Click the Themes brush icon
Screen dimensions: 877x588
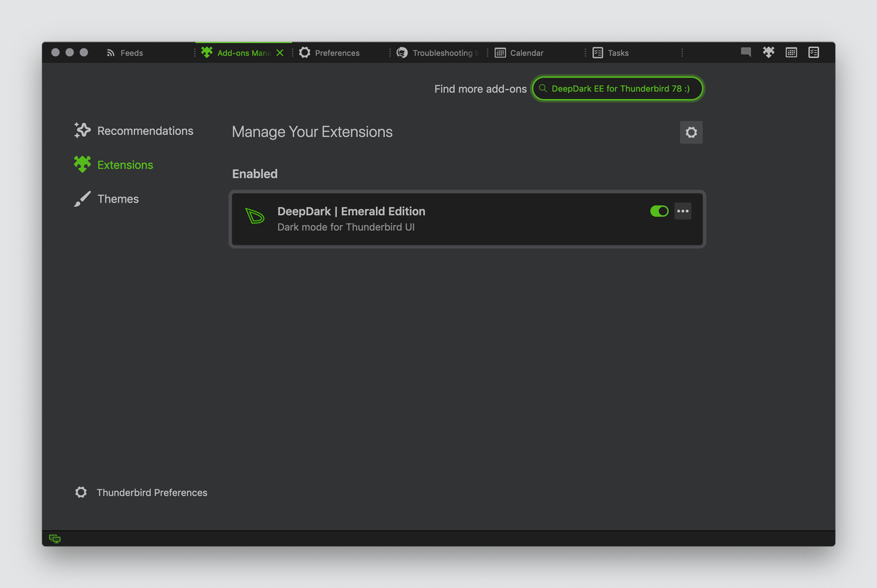82,199
